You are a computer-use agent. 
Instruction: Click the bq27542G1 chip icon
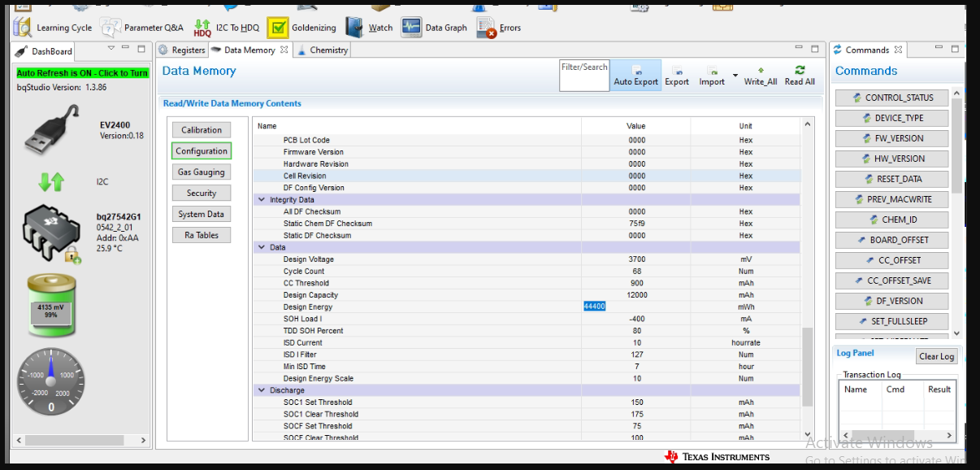click(52, 233)
